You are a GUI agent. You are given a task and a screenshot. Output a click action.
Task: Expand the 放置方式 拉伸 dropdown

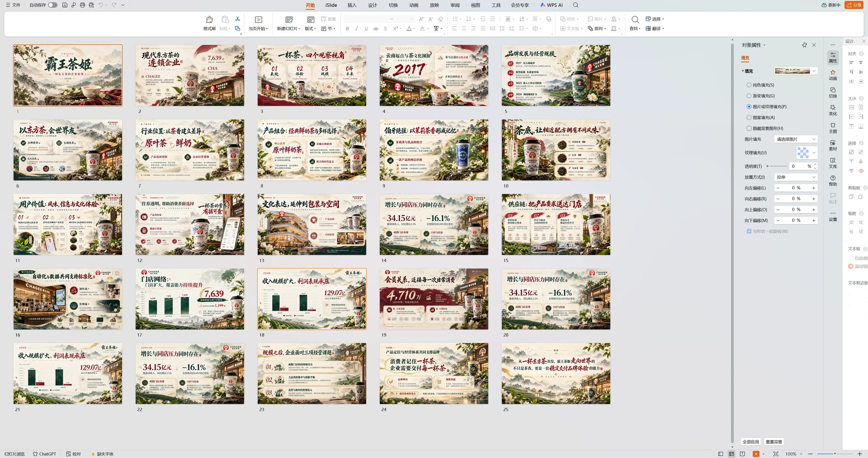[796, 177]
